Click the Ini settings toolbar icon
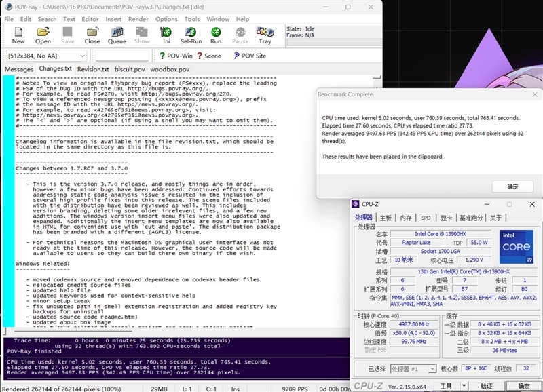 coord(166,35)
